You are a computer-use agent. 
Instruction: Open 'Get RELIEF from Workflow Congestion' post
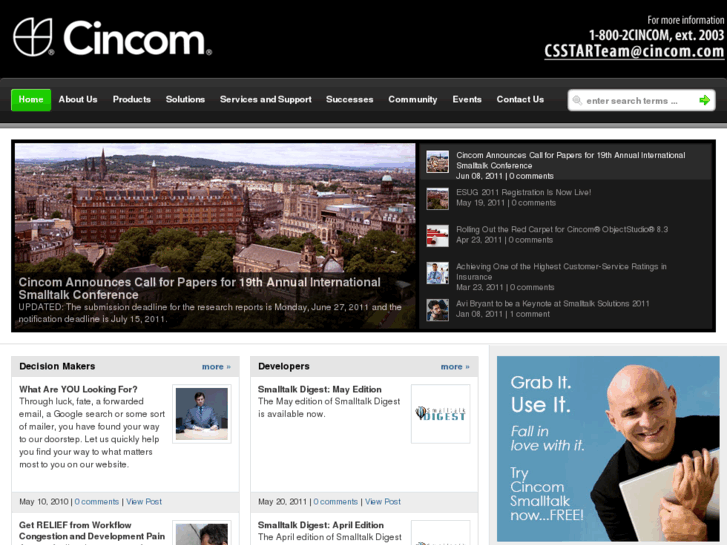[92, 531]
